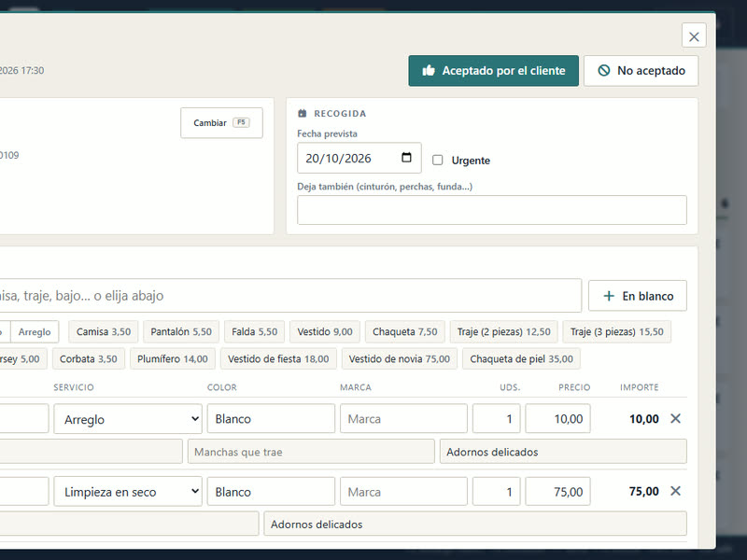Screen dimensions: 747x560
Task: Edit Adornos delicados note on Arreglo row
Action: point(563,452)
